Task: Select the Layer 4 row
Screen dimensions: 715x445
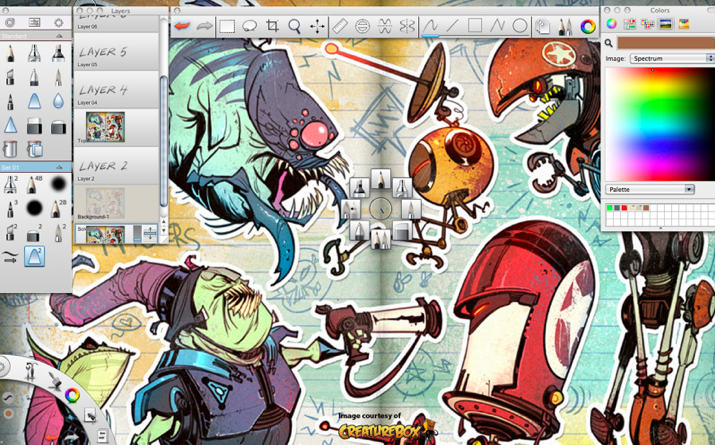Action: click(116, 90)
